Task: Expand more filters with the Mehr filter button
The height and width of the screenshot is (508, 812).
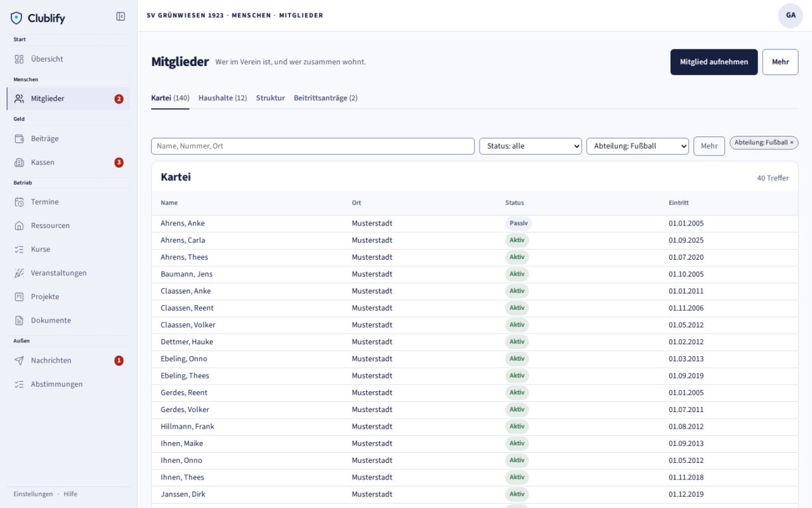Action: (x=709, y=146)
